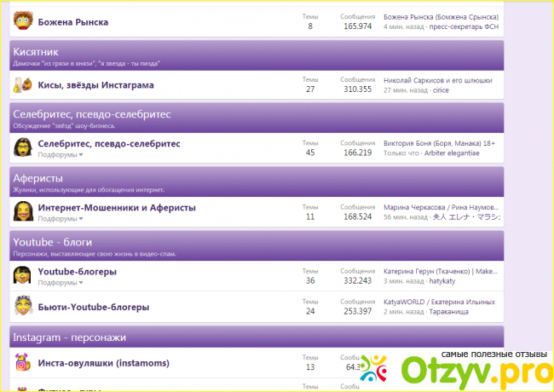Expand Подфорумы under Youtube-блогеры

point(61,283)
